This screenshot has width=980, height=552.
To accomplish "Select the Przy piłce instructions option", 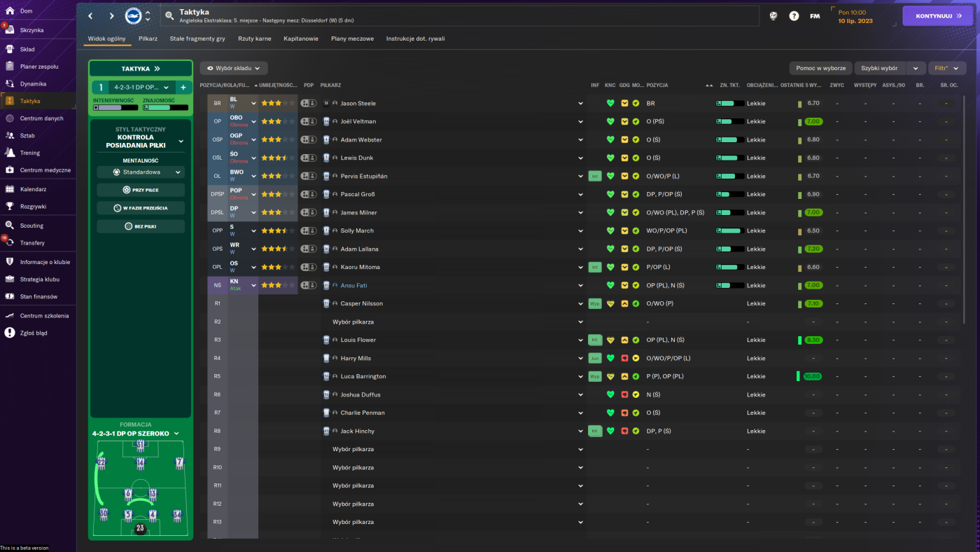I will click(141, 190).
